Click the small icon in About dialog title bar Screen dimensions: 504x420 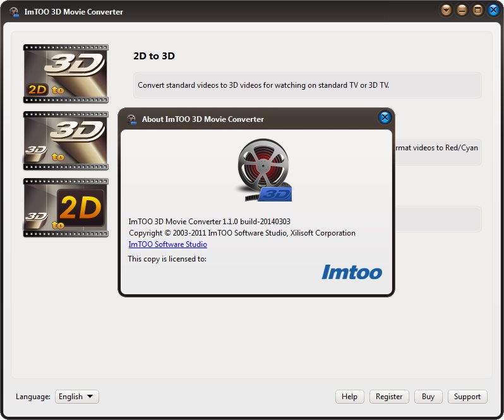(131, 119)
